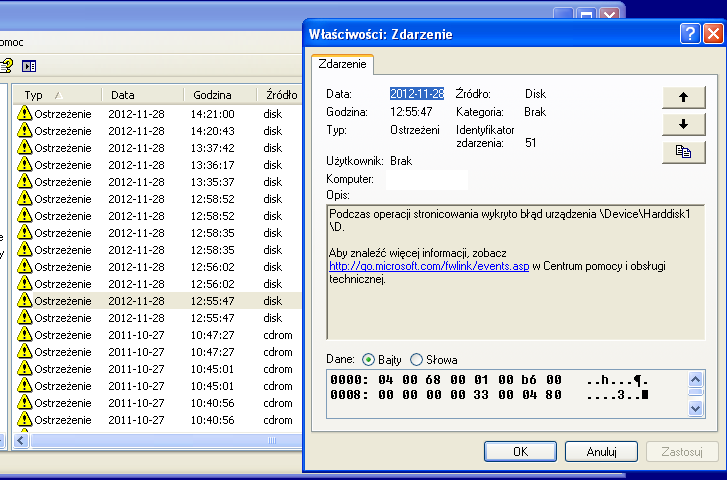Click the Godzina value 12:55:47 in dialog
Screen dimensions: 727x480
pos(411,112)
